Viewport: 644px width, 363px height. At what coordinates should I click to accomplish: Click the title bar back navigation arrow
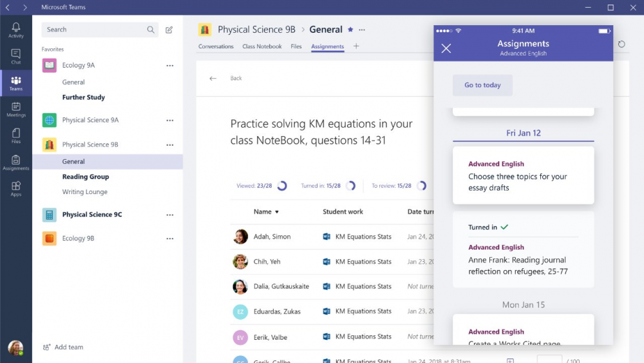tap(8, 7)
